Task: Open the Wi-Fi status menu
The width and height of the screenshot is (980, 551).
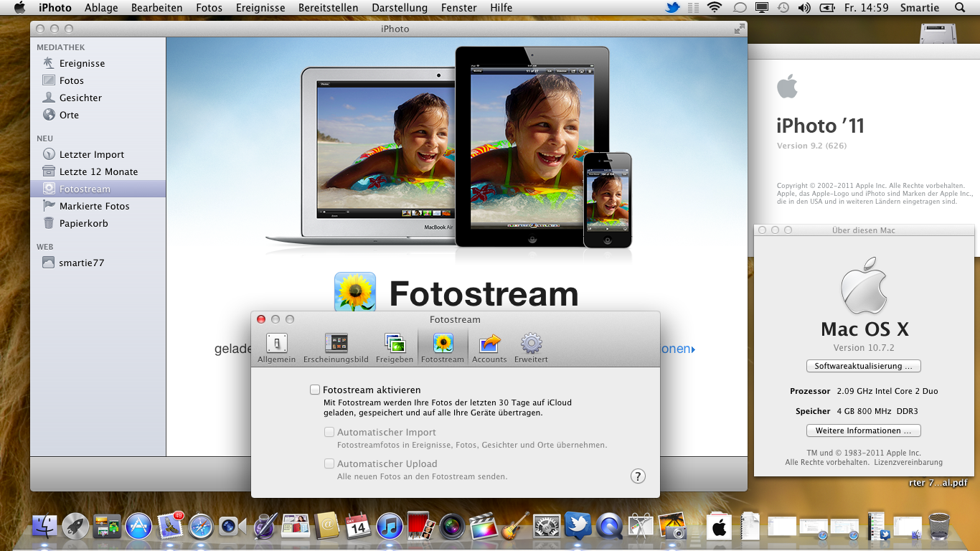Action: tap(714, 8)
